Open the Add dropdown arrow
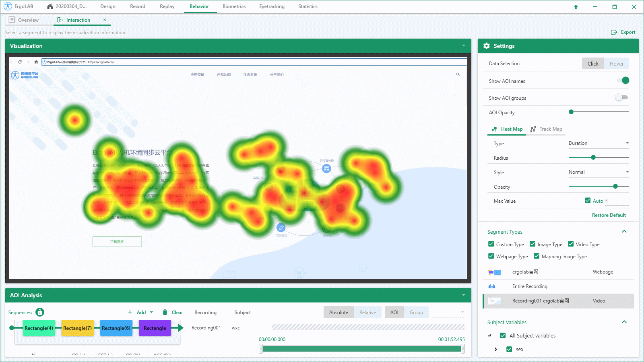 [151, 312]
